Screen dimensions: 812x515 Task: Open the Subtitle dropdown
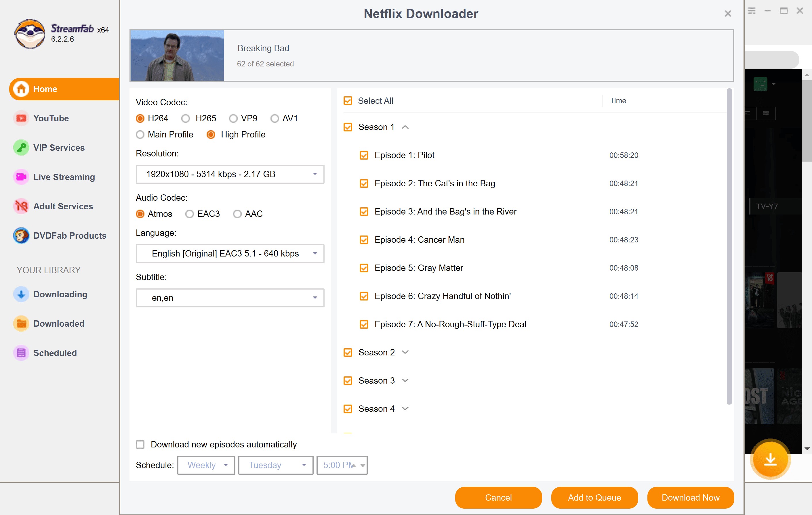(230, 298)
